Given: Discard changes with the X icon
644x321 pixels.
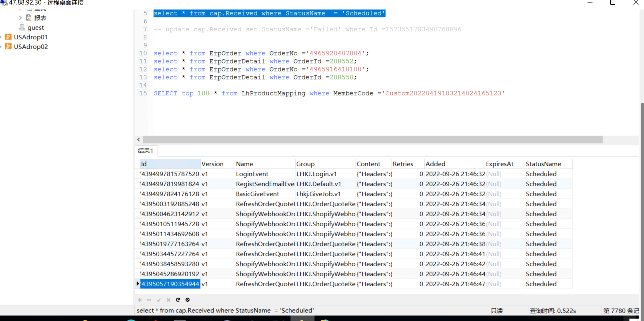Looking at the screenshot, I should [168, 300].
